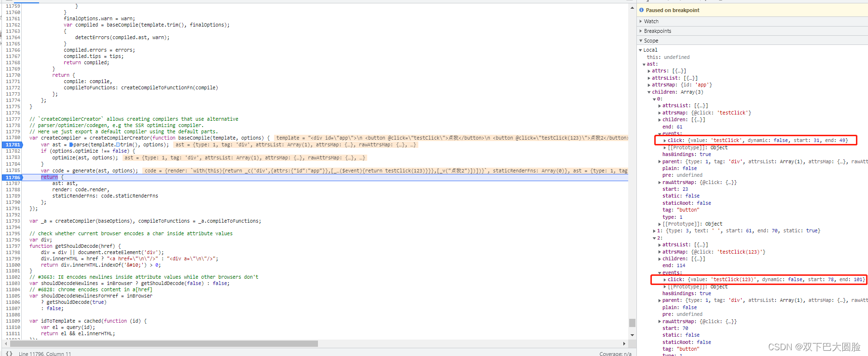Expand attrsMap: {@click: 'testClick(123)'} node
Image resolution: width=868 pixels, height=356 pixels.
pos(660,252)
